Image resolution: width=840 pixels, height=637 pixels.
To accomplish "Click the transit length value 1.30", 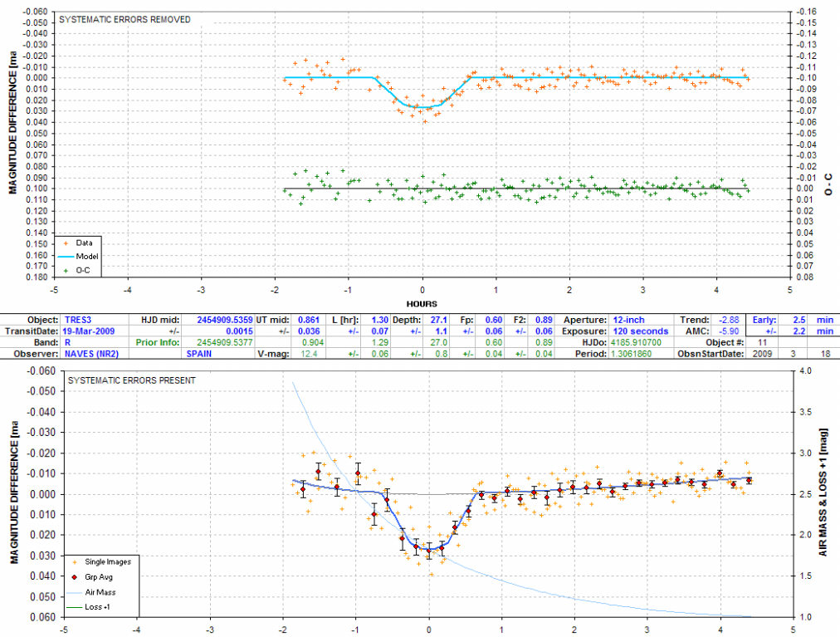I will (380, 320).
